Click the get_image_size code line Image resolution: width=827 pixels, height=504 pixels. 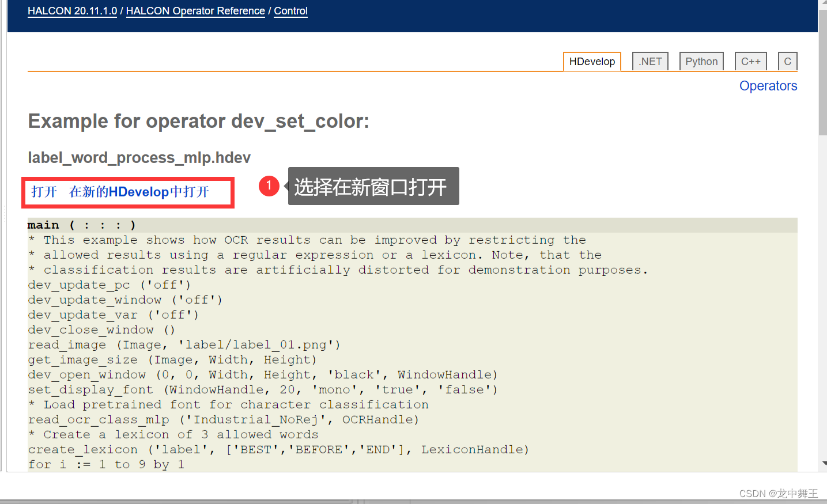tap(172, 360)
